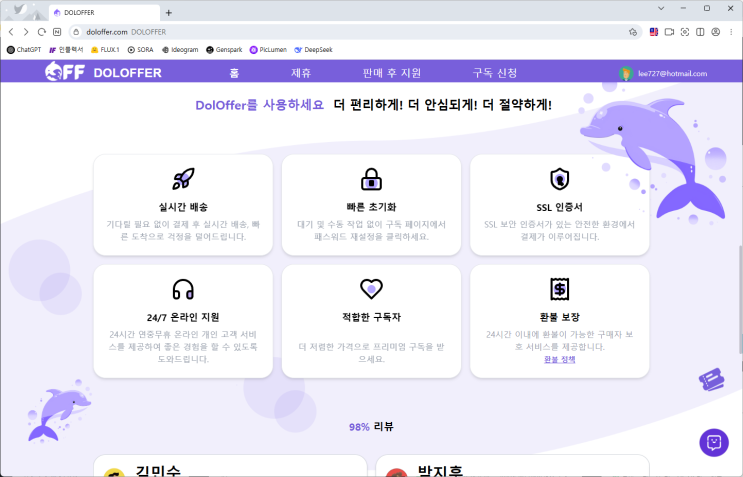Viewport: 743px width, 477px height.
Task: Click the 환불 보장 card title
Action: [559, 317]
